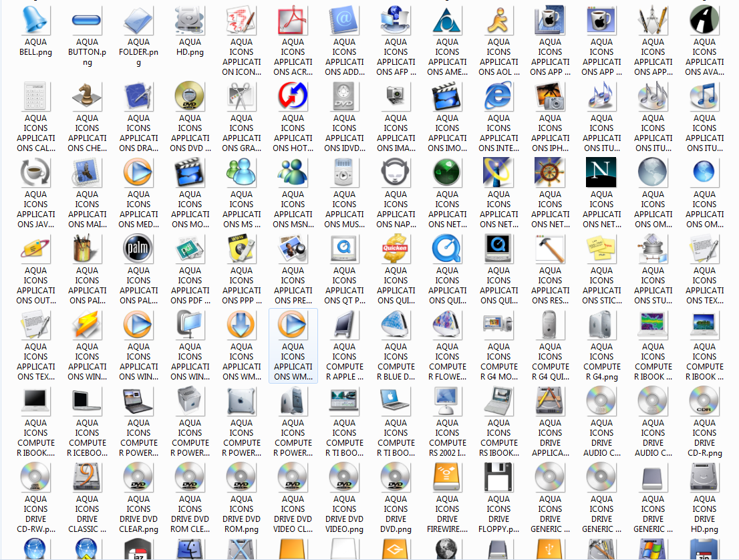Image resolution: width=739 pixels, height=560 pixels.
Task: Click label 'AQUA ICONS DRIVE DVD VIDEO.png'
Action: click(x=344, y=514)
